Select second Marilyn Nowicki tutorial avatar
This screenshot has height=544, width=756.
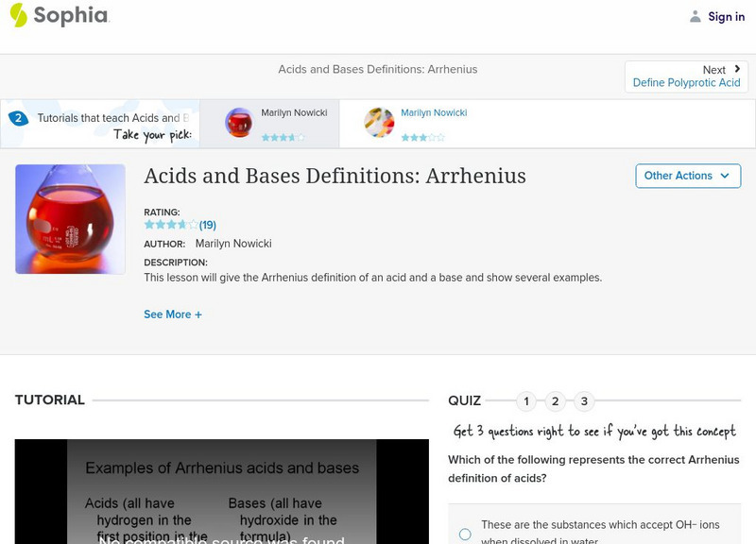pyautogui.click(x=379, y=123)
